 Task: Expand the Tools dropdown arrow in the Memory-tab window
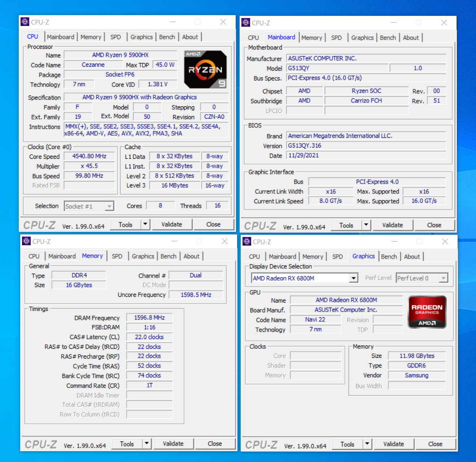point(147,444)
